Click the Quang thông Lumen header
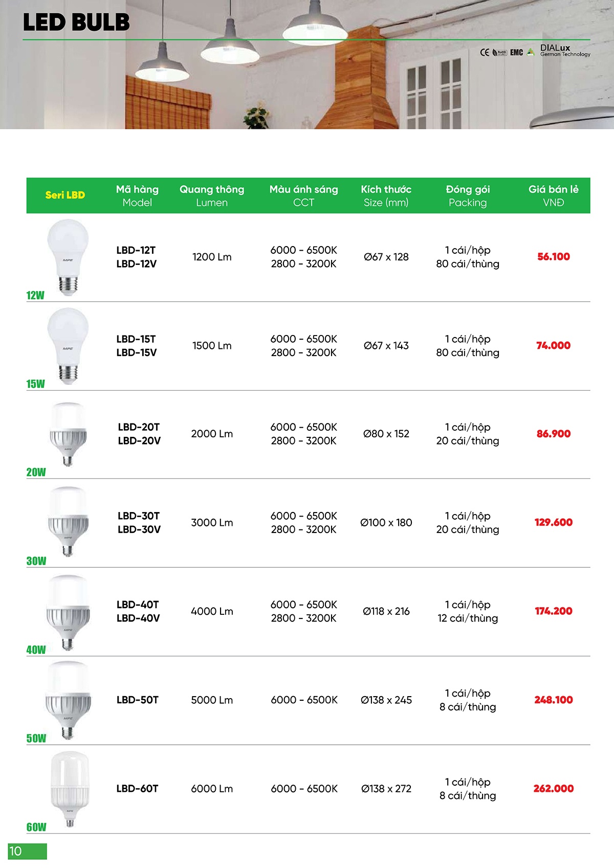The height and width of the screenshot is (868, 614). 212,195
